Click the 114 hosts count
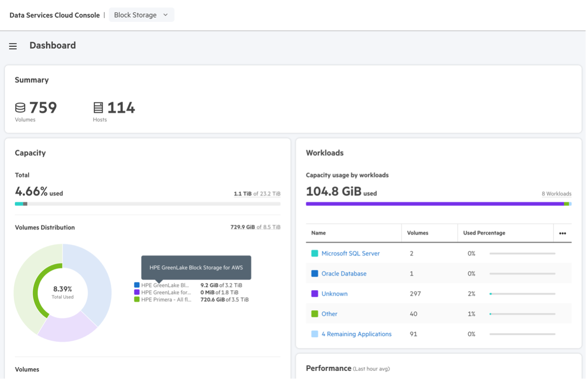588x381 pixels. tap(121, 108)
